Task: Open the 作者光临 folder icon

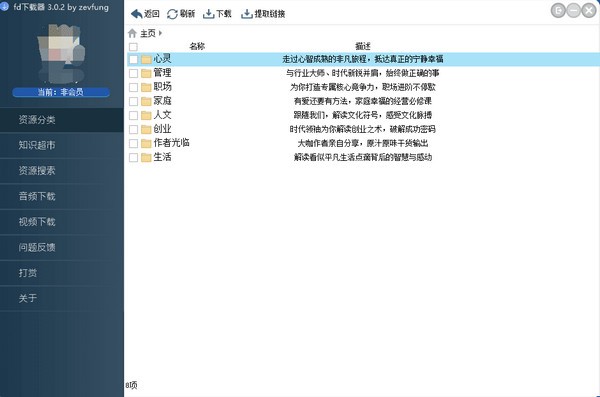Action: point(146,143)
